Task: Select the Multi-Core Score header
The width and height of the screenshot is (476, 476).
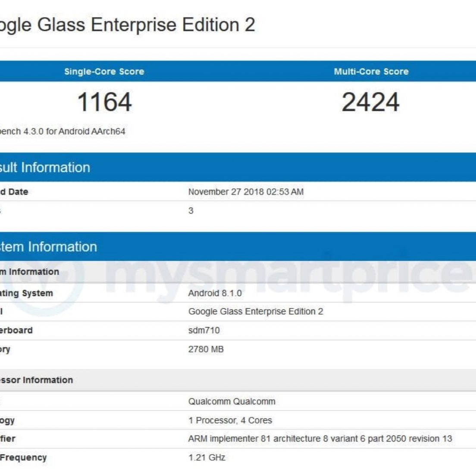Action: [371, 72]
